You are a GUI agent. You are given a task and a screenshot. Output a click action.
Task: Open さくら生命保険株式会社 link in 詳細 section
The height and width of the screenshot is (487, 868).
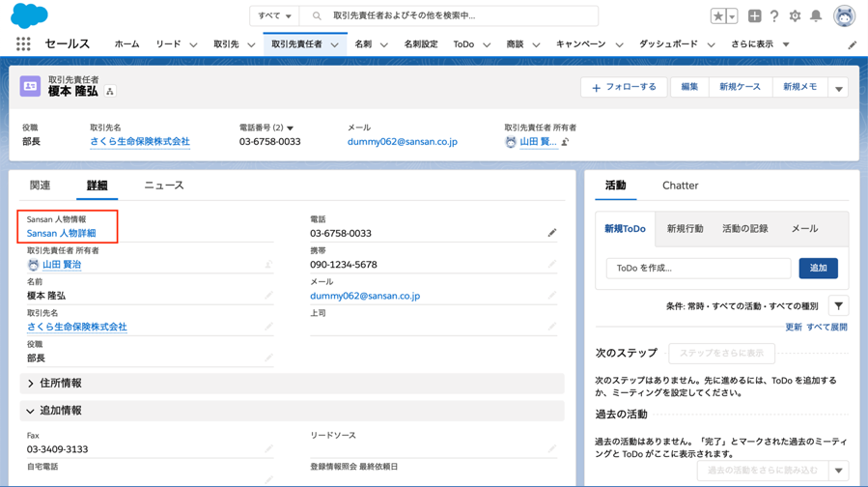pyautogui.click(x=77, y=327)
